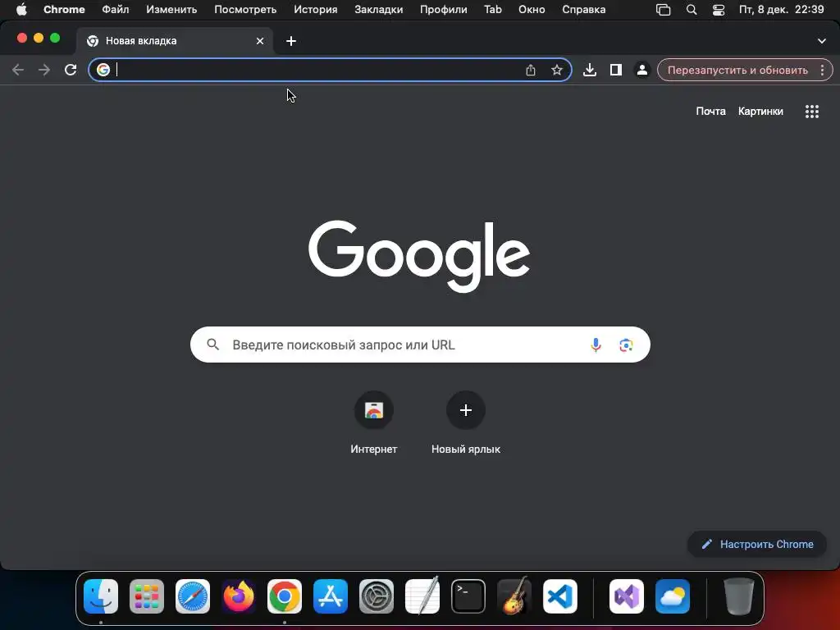Click the date and time clock
The width and height of the screenshot is (840, 630).
click(781, 10)
